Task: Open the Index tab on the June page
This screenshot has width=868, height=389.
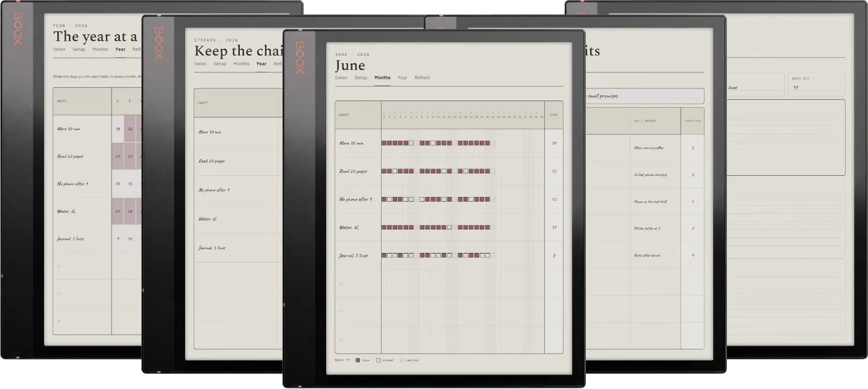Action: (341, 78)
